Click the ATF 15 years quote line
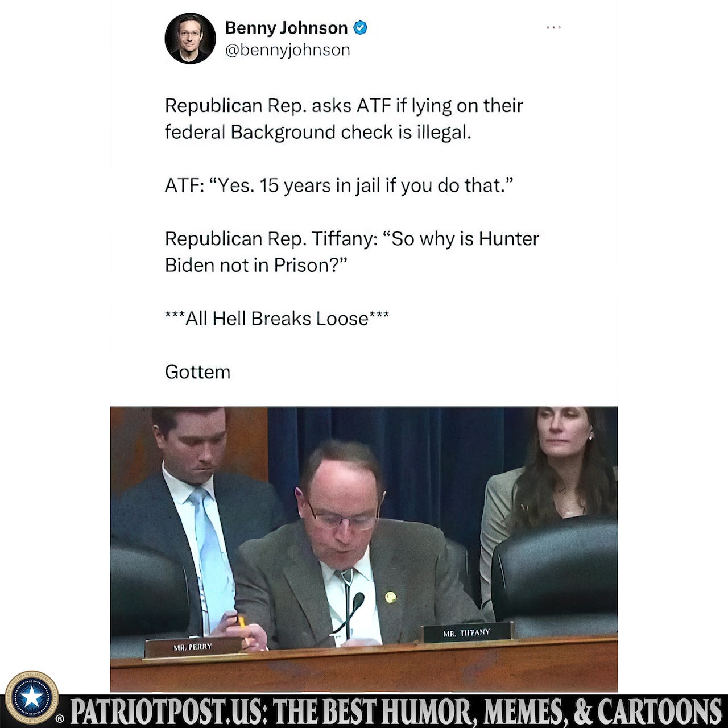Screen dimensions: 728x728 tap(340, 185)
